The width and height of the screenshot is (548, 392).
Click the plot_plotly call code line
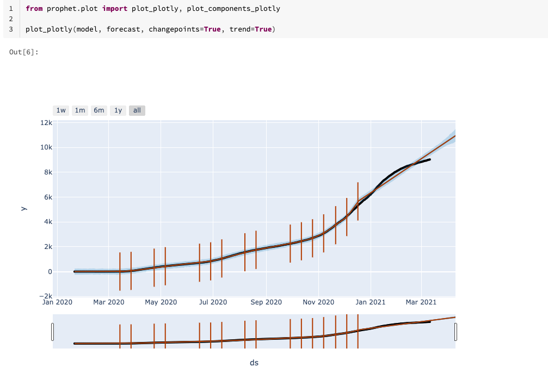click(151, 29)
